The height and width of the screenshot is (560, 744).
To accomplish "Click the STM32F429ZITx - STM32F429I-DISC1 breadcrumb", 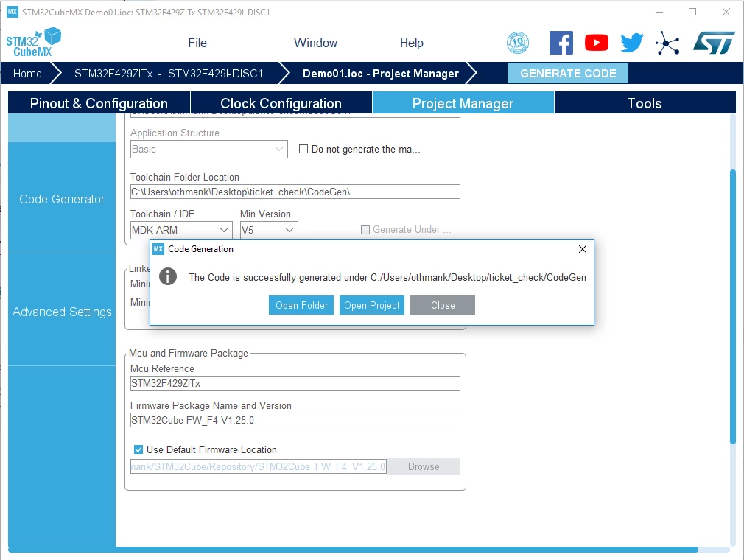I will 169,74.
